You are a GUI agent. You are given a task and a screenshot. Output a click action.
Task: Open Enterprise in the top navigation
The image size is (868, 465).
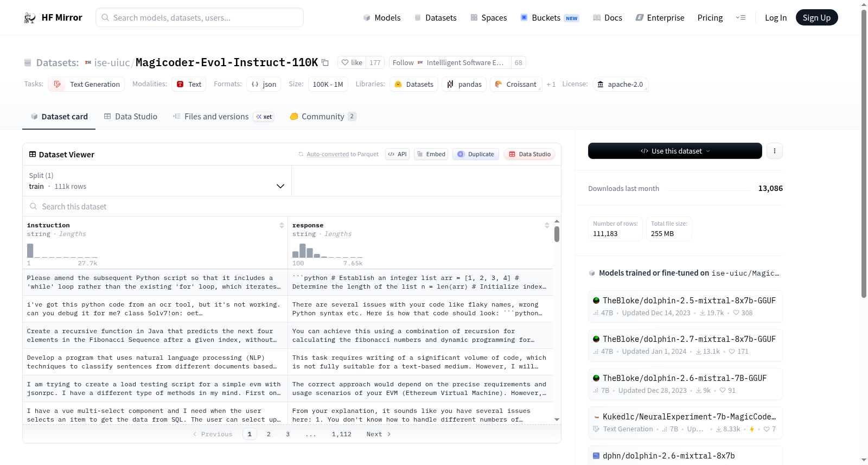click(x=660, y=18)
